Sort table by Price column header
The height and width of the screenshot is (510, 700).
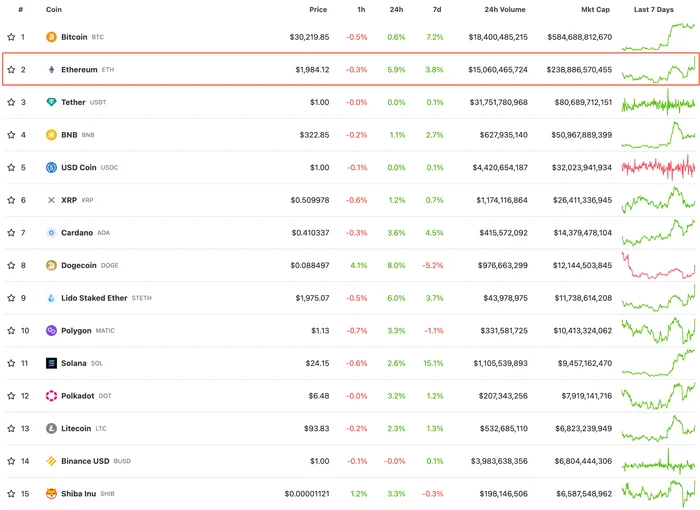click(x=318, y=9)
